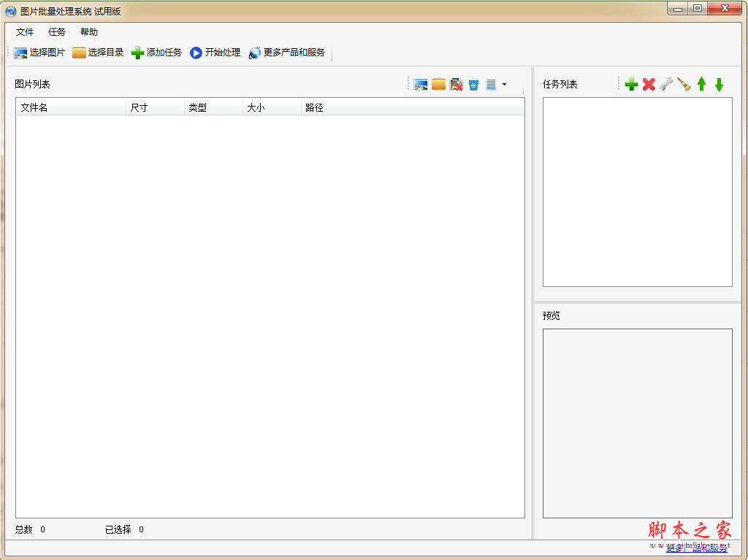This screenshot has height=560, width=748.
Task: Switch list view using the blue list icon
Action: pos(491,84)
